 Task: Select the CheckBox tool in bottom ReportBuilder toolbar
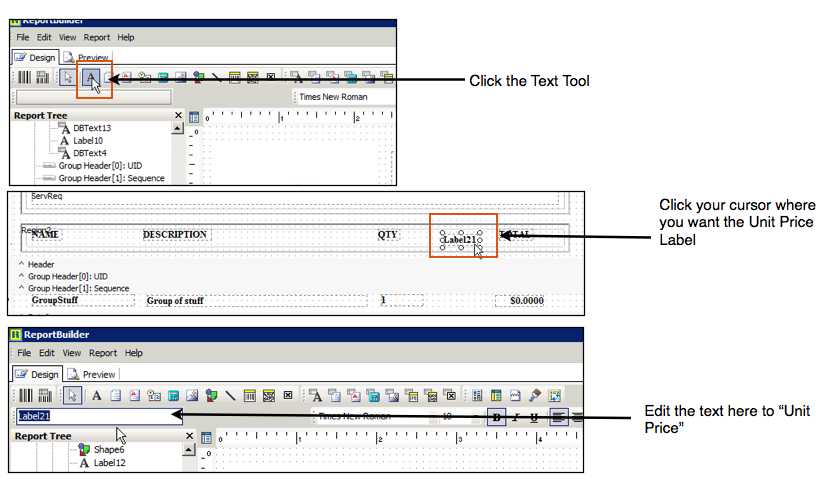click(x=288, y=395)
